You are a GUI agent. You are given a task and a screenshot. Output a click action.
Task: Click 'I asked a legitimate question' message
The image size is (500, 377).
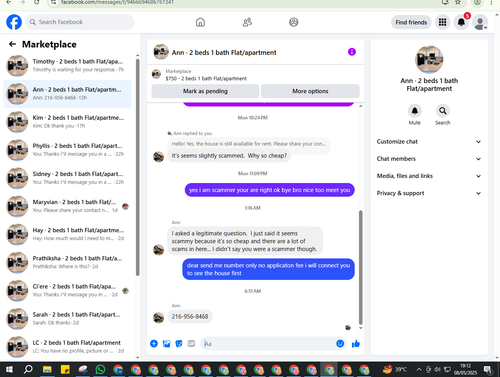(245, 241)
